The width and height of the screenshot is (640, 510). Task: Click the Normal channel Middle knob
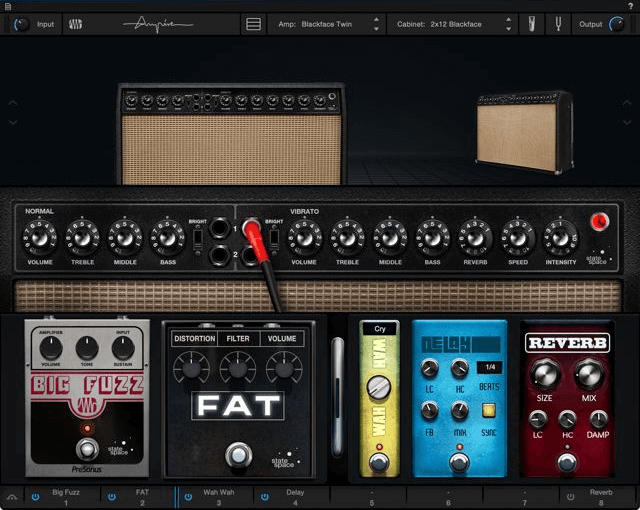tap(125, 238)
